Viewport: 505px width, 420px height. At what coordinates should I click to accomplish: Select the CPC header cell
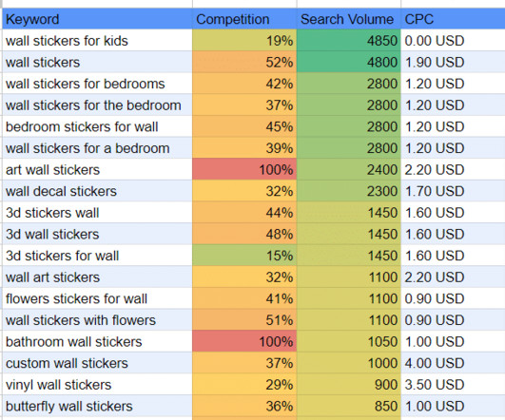(x=453, y=19)
